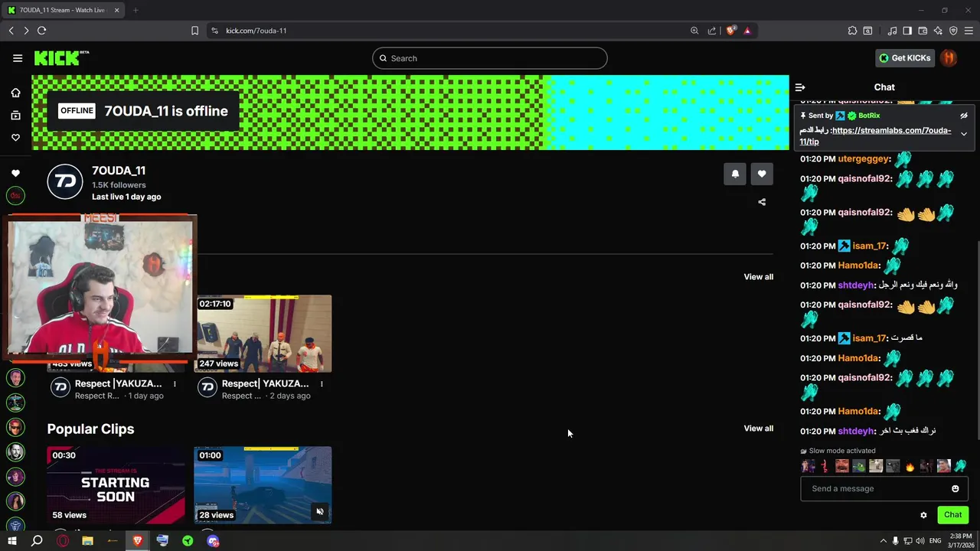Screen dimensions: 980x551
Task: Enable notifications with the bell button
Action: [x=735, y=174]
